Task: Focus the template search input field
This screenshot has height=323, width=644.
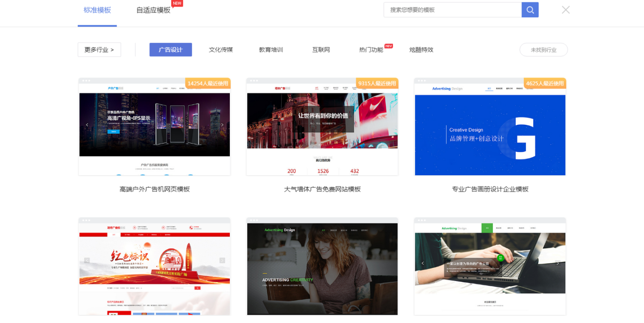Action: coord(452,10)
